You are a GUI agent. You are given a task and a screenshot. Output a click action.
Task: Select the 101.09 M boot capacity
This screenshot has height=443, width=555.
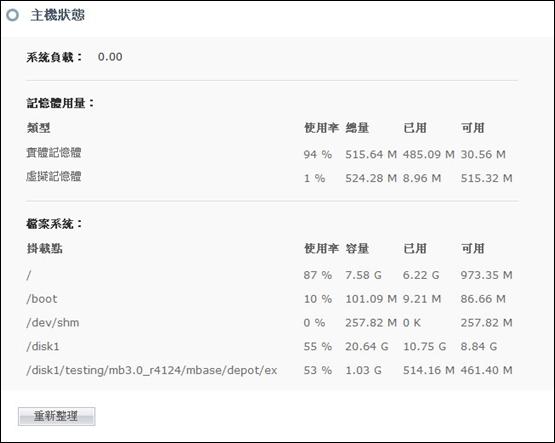pyautogui.click(x=371, y=299)
